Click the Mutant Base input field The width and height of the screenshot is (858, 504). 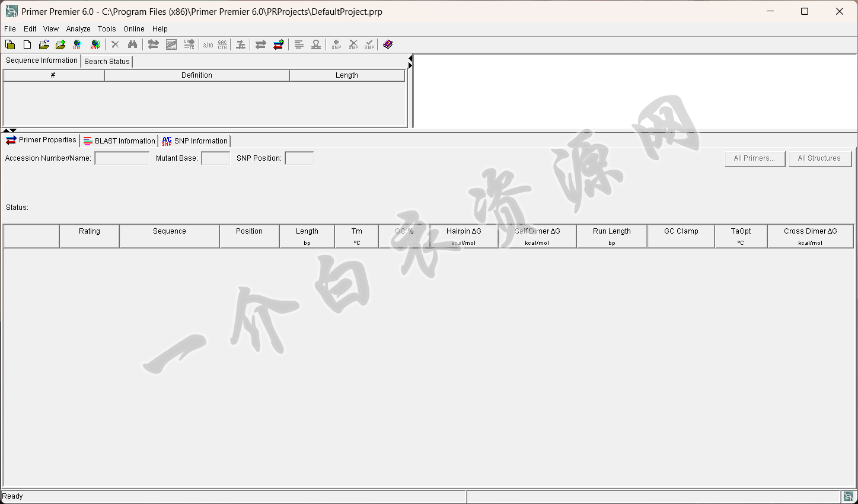(215, 158)
